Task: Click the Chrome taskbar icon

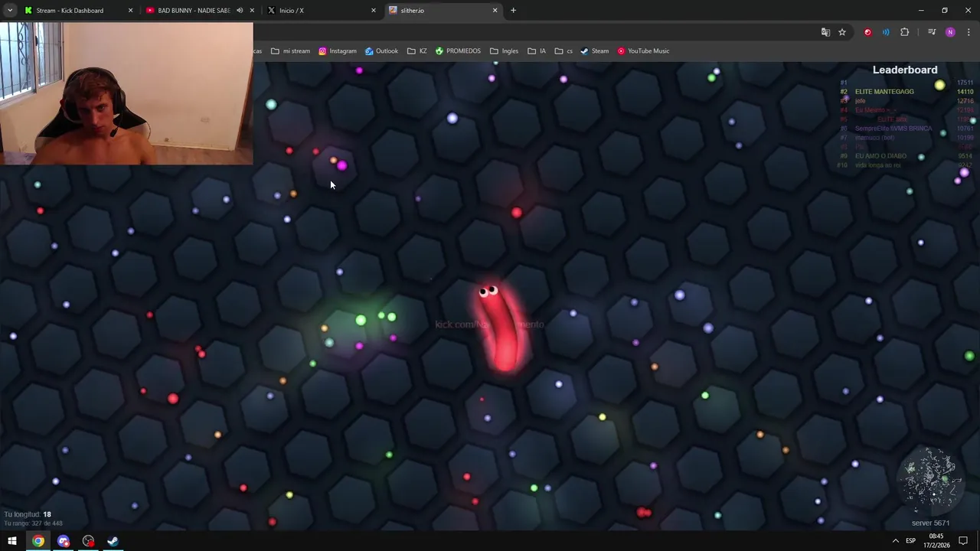Action: click(x=38, y=541)
